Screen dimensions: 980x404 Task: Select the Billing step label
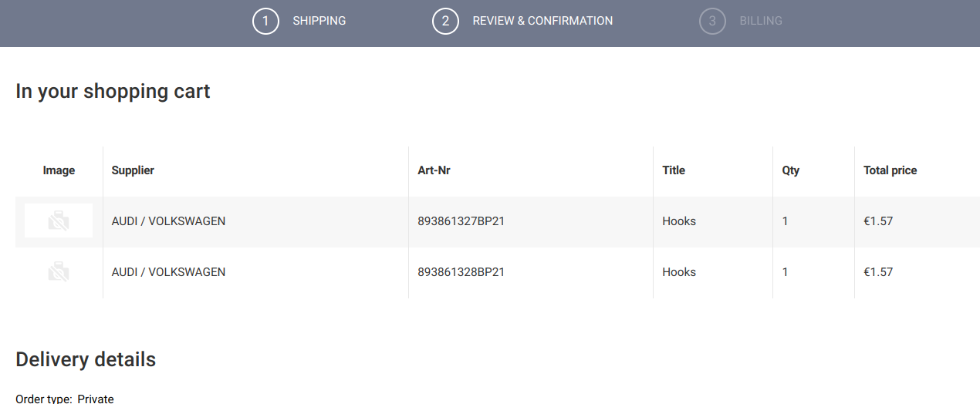tap(761, 21)
